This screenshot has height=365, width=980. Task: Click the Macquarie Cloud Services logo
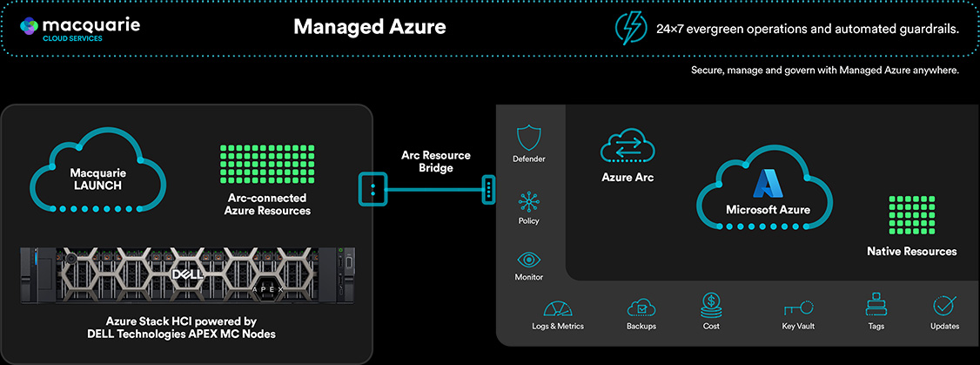click(x=80, y=29)
